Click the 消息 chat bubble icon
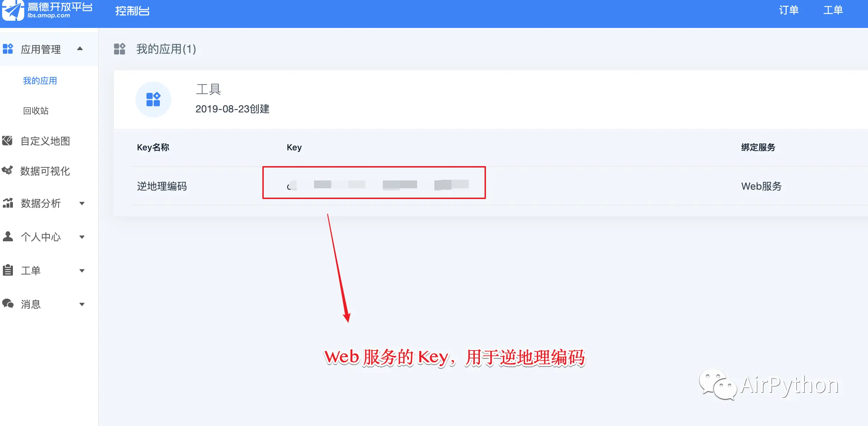This screenshot has width=868, height=426. [8, 304]
